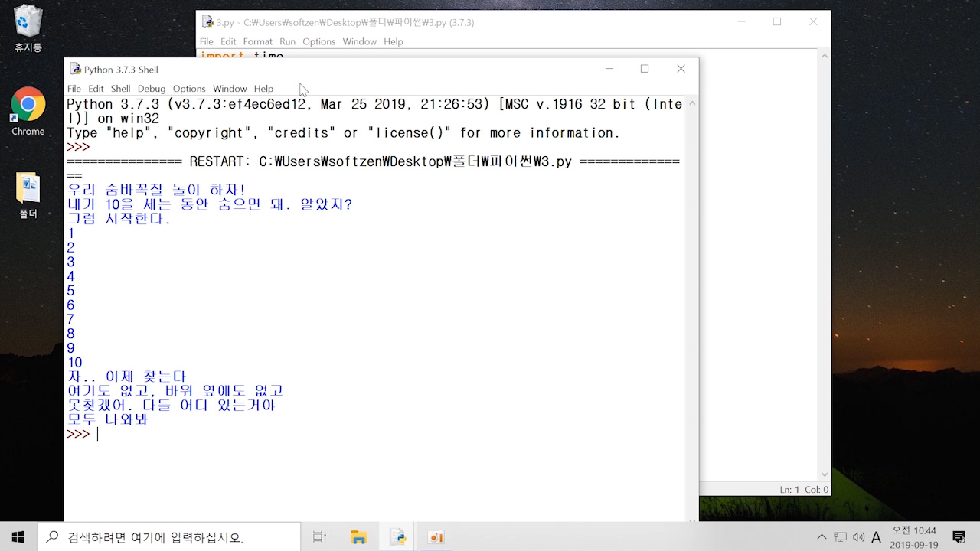This screenshot has height=551, width=980.
Task: Click the Python version banner line
Action: pyautogui.click(x=374, y=104)
